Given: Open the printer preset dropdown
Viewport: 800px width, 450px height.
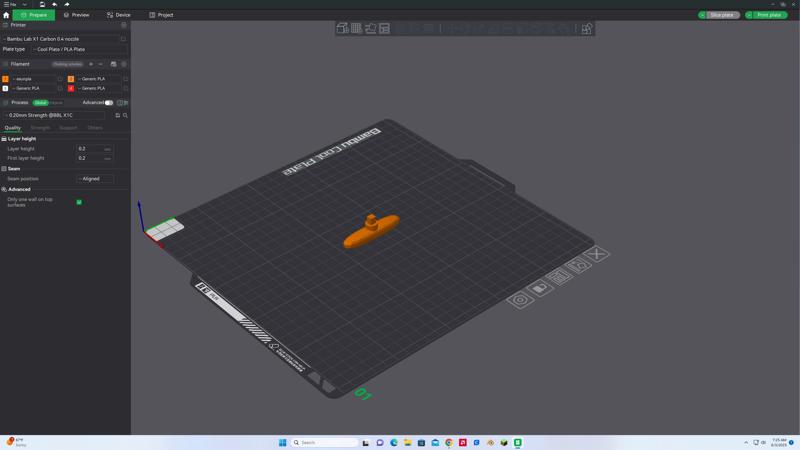Looking at the screenshot, I should [60, 39].
